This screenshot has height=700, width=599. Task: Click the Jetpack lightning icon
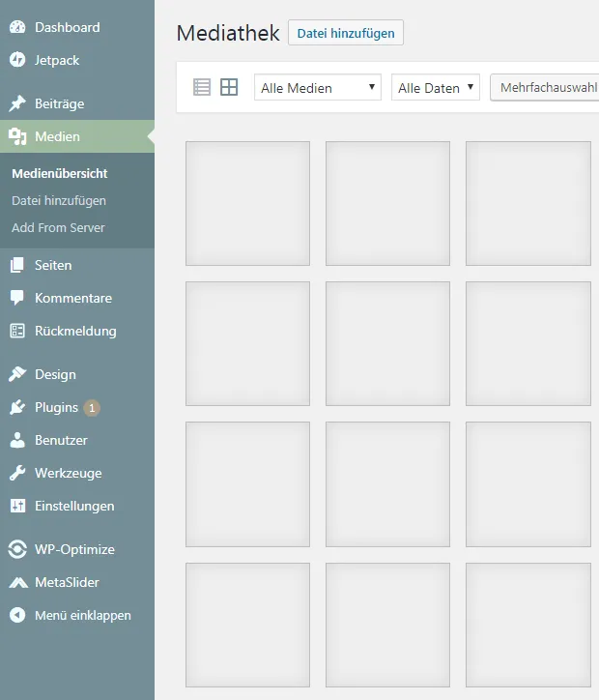[17, 60]
